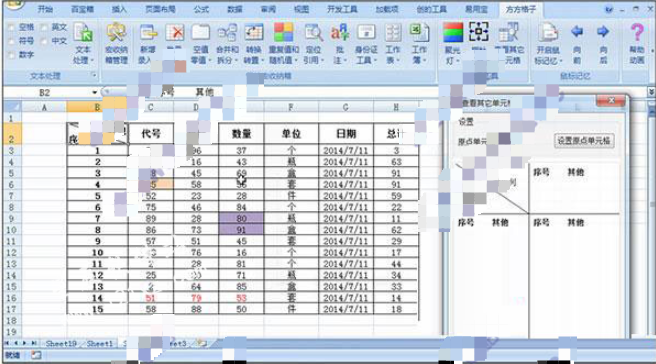Click the red 53 cell in row 16
The width and height of the screenshot is (656, 364).
pos(241,298)
